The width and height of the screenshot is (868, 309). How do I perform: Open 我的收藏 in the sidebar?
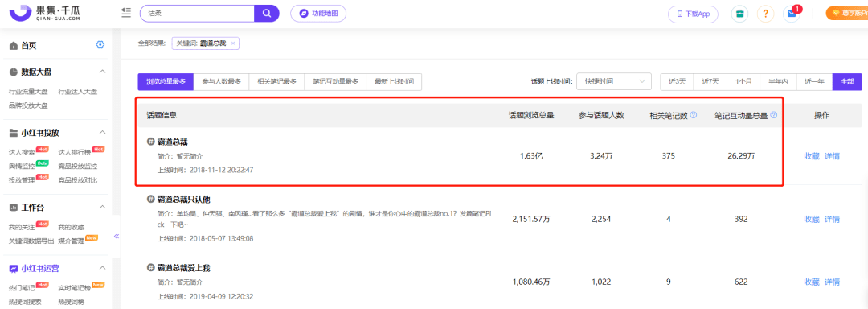click(72, 227)
